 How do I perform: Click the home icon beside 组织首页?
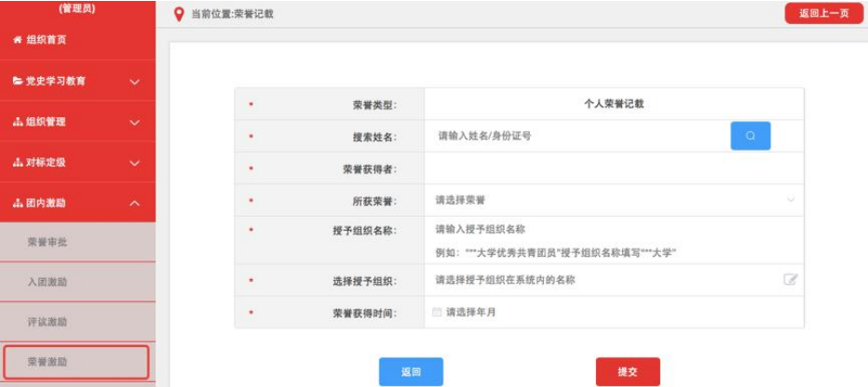17,40
